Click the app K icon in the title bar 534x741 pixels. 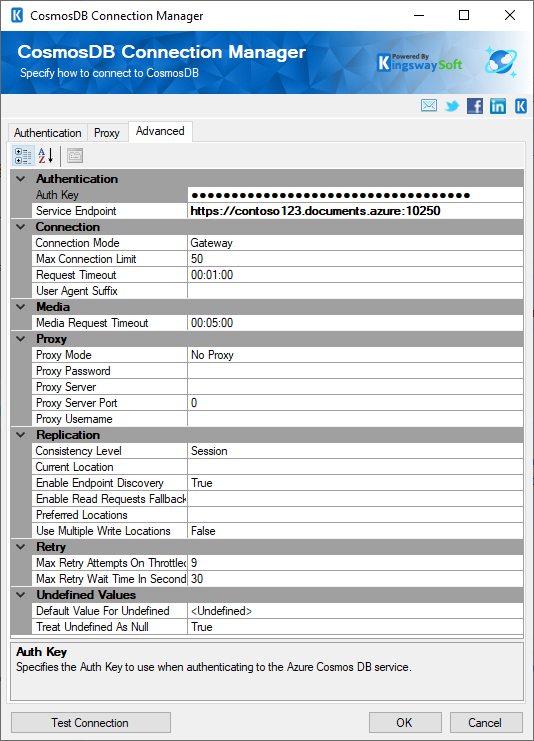click(x=17, y=15)
